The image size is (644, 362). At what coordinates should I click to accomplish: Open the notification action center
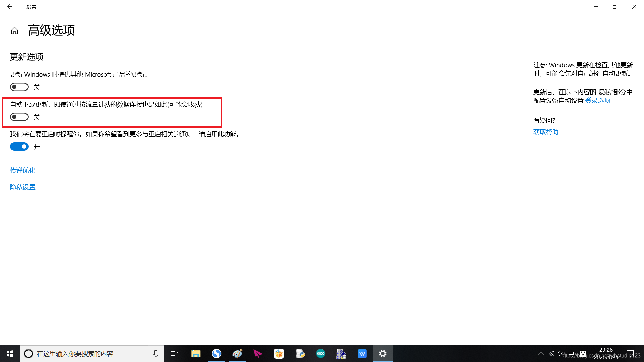(630, 354)
